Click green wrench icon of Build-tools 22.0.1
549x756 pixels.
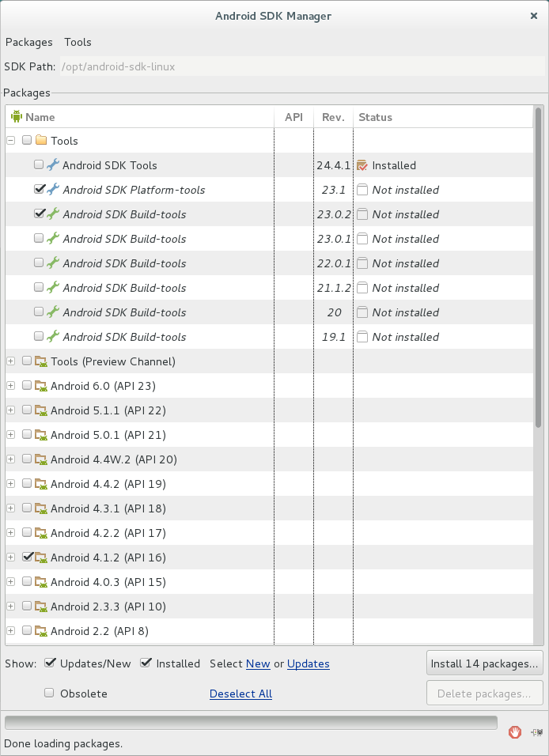pyautogui.click(x=53, y=263)
